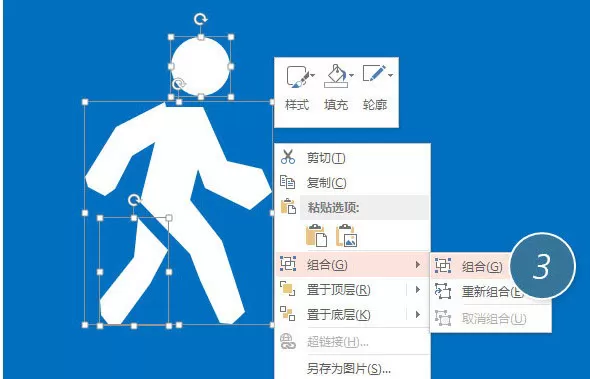Click the 轮廓 label text
The image size is (590, 379).
[x=374, y=104]
